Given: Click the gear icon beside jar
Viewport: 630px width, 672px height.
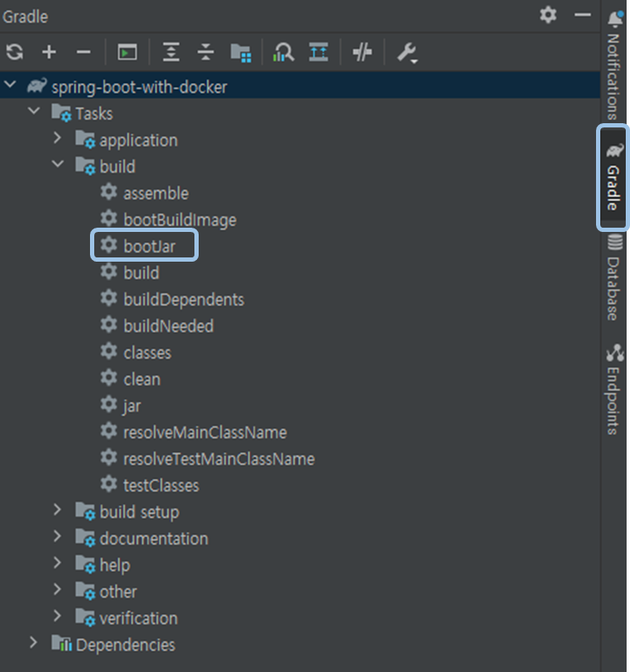Looking at the screenshot, I should (109, 404).
